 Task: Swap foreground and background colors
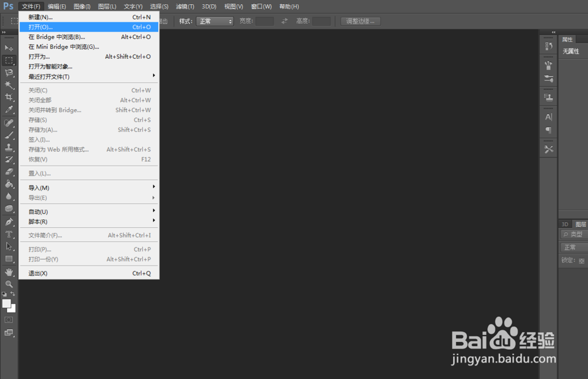[x=13, y=294]
